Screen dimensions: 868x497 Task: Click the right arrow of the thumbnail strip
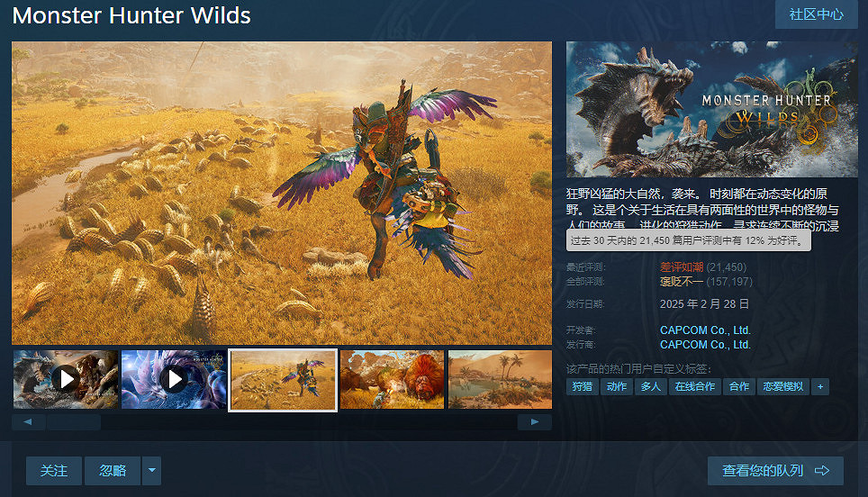pos(534,421)
